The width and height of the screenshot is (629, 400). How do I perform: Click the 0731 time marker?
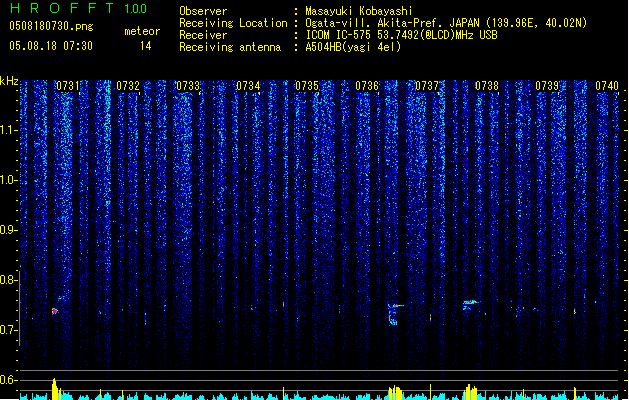click(68, 86)
